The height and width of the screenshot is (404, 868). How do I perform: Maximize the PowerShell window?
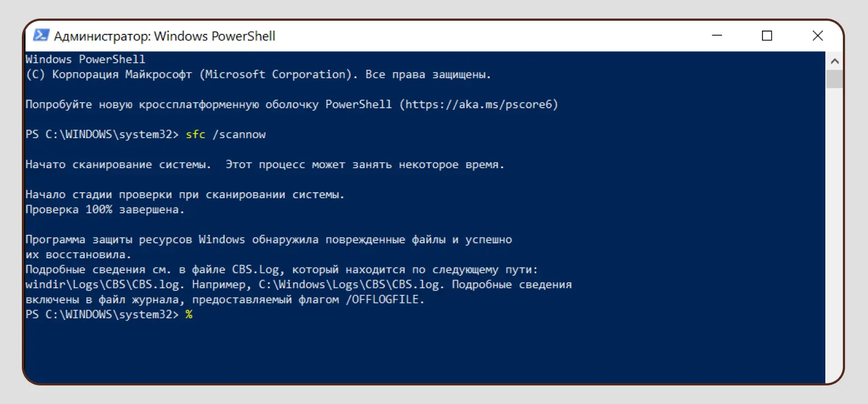pos(767,35)
